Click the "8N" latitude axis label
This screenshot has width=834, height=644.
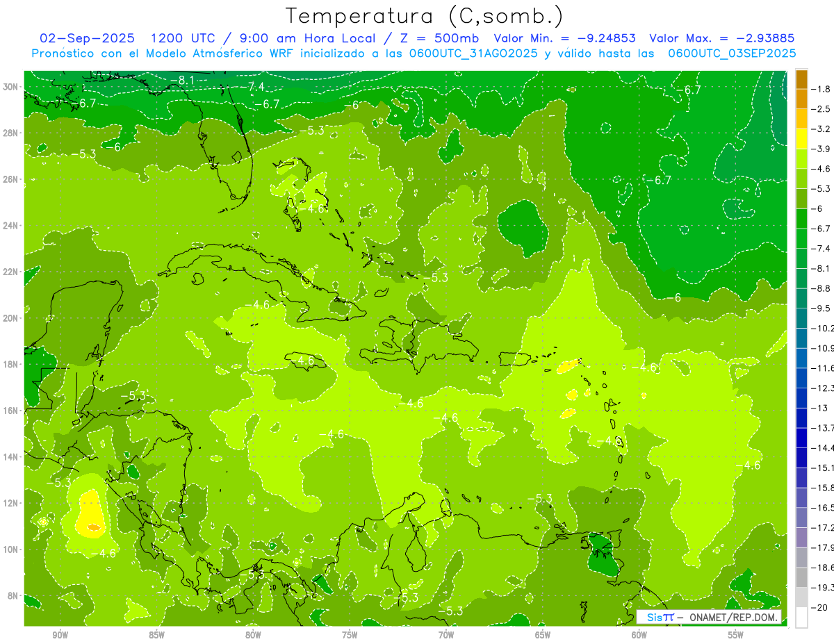point(13,595)
